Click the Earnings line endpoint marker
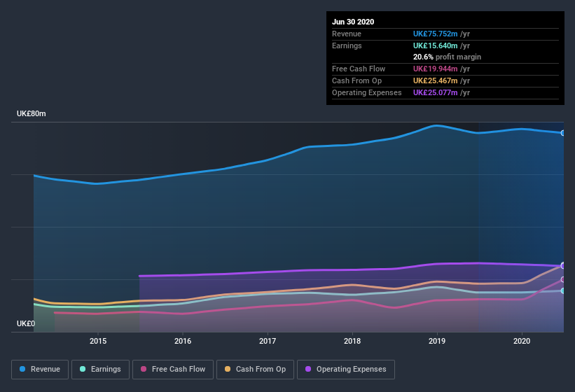This screenshot has height=392, width=575. coord(563,290)
